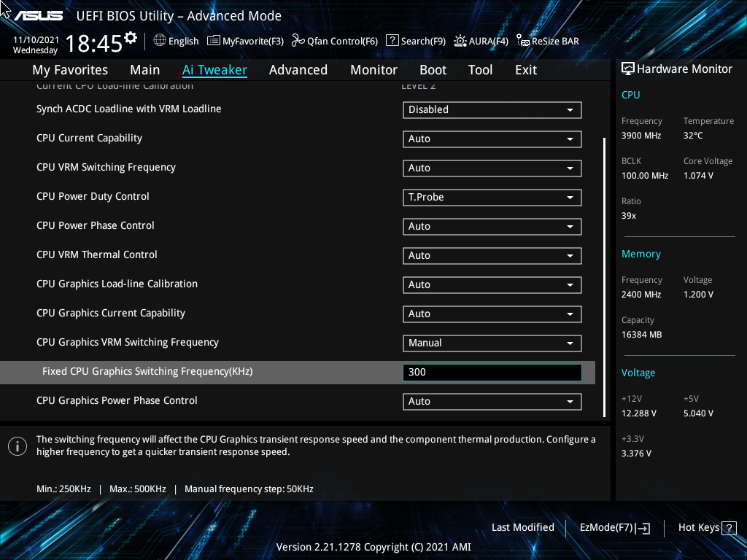Image resolution: width=747 pixels, height=560 pixels.
Task: Select the CPU Current Capability setting label
Action: pyautogui.click(x=89, y=138)
